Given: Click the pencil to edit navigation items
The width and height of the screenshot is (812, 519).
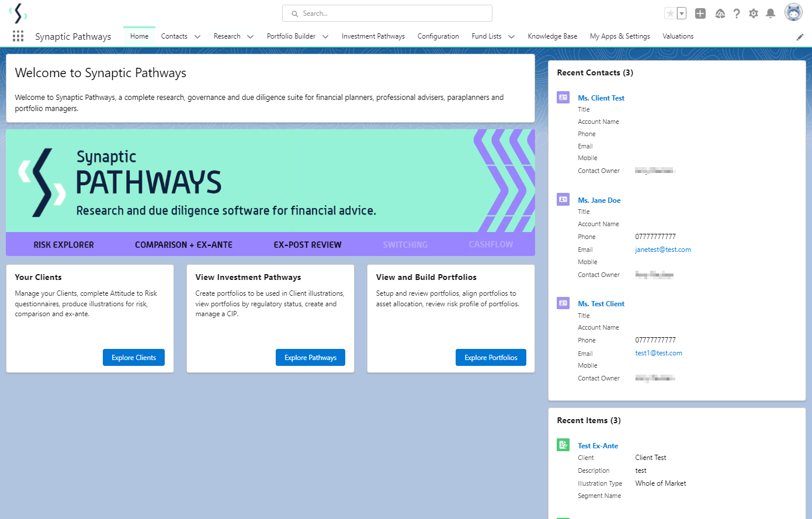Looking at the screenshot, I should (x=800, y=37).
